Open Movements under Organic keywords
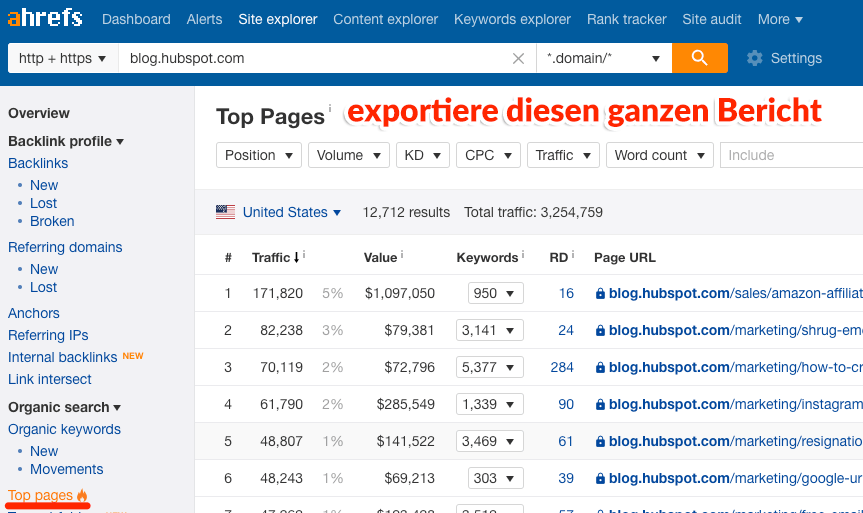863x513 pixels. pos(67,470)
